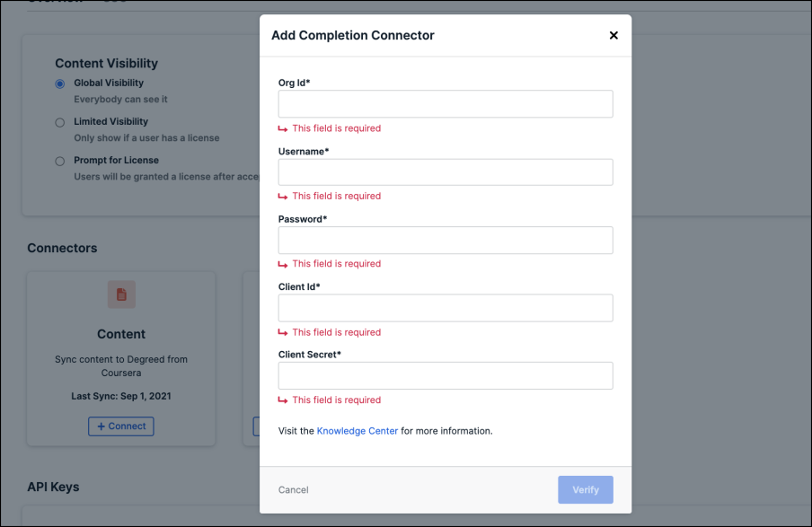Image resolution: width=812 pixels, height=527 pixels.
Task: Focus the Username input field
Action: (446, 171)
